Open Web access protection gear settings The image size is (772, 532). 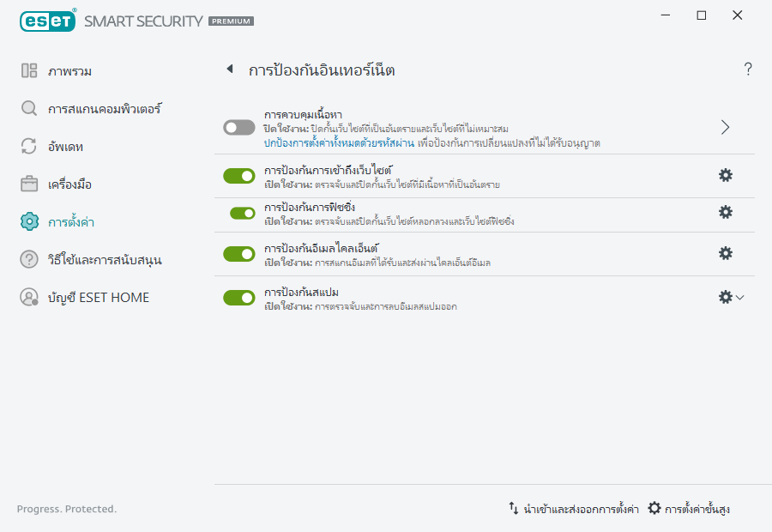(726, 175)
